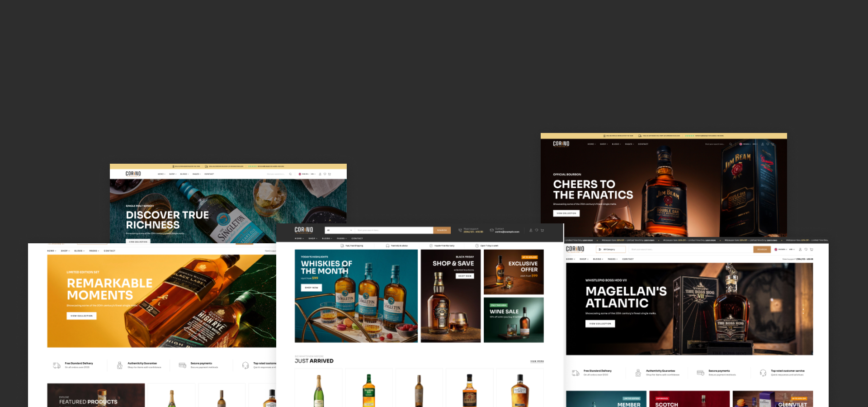This screenshot has width=868, height=407.
Task: Click the search input field in the Magellan's Atlantic page
Action: click(x=691, y=249)
